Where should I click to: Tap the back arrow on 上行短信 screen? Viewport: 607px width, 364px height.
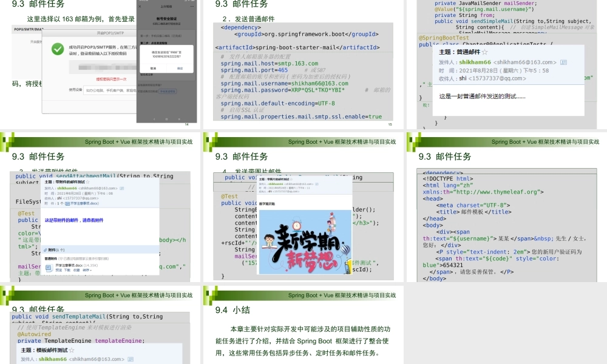pos(141,6)
